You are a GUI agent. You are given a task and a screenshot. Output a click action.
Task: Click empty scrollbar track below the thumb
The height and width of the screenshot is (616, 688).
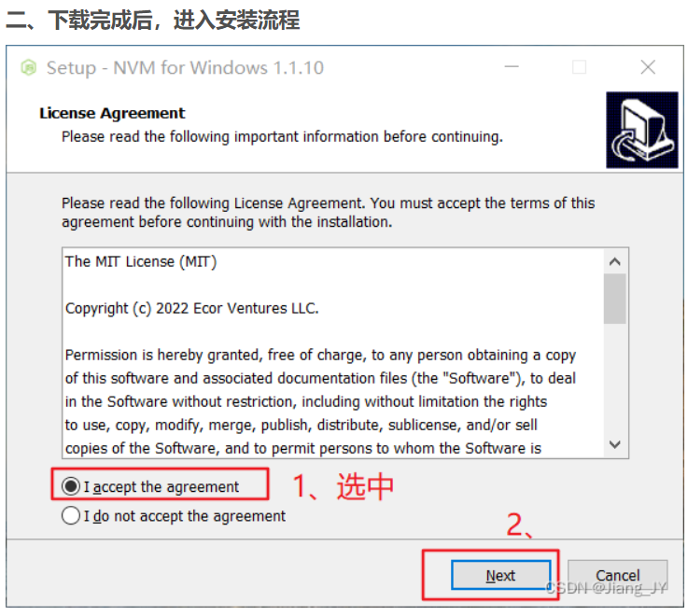615,378
